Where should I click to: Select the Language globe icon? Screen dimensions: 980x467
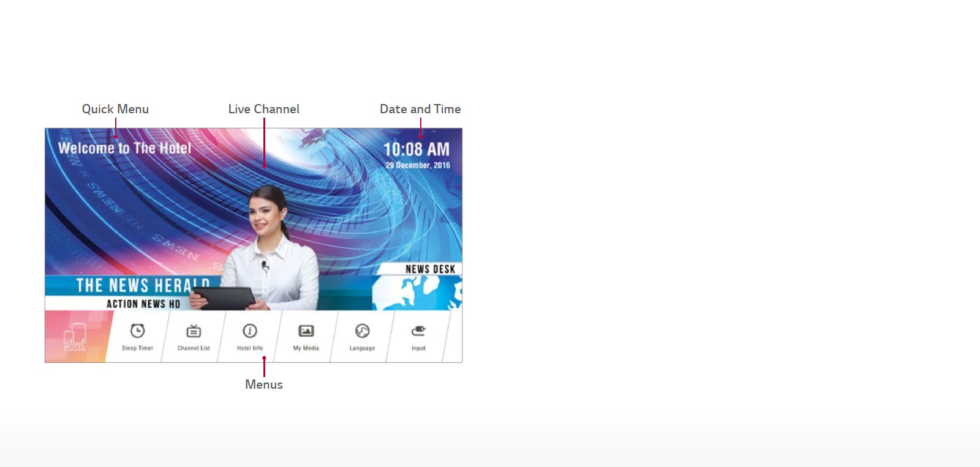(x=362, y=331)
